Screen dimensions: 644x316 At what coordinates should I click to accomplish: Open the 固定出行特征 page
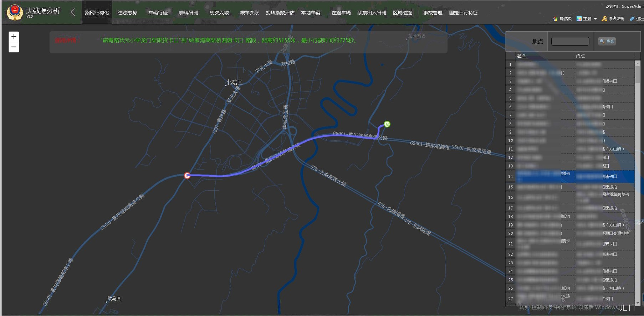(x=463, y=13)
